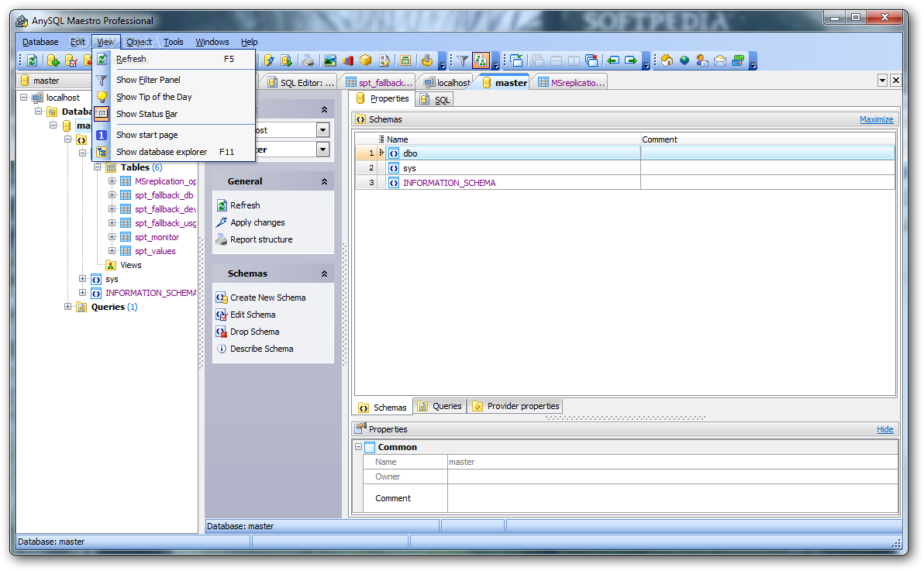Click the globe website icon
The width and height of the screenshot is (924, 571).
click(x=684, y=60)
